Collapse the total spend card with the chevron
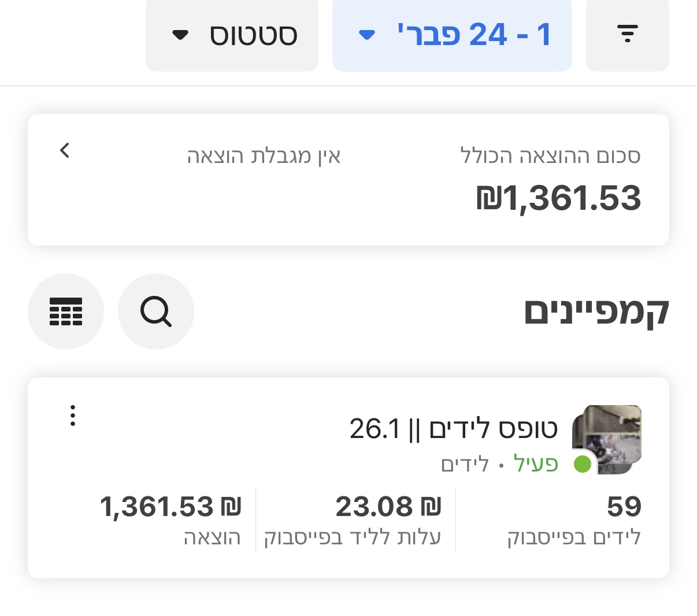The height and width of the screenshot is (616, 697). pos(65,150)
